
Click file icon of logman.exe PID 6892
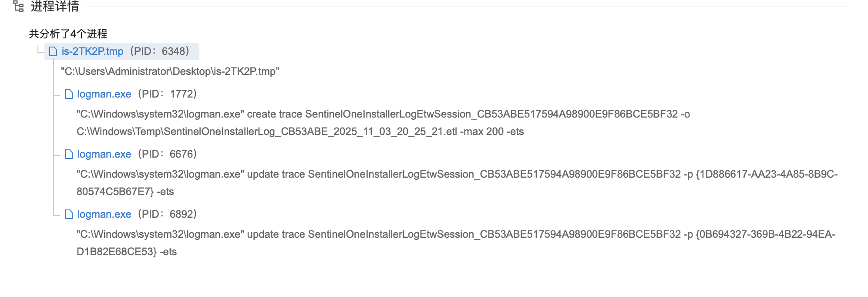click(69, 215)
